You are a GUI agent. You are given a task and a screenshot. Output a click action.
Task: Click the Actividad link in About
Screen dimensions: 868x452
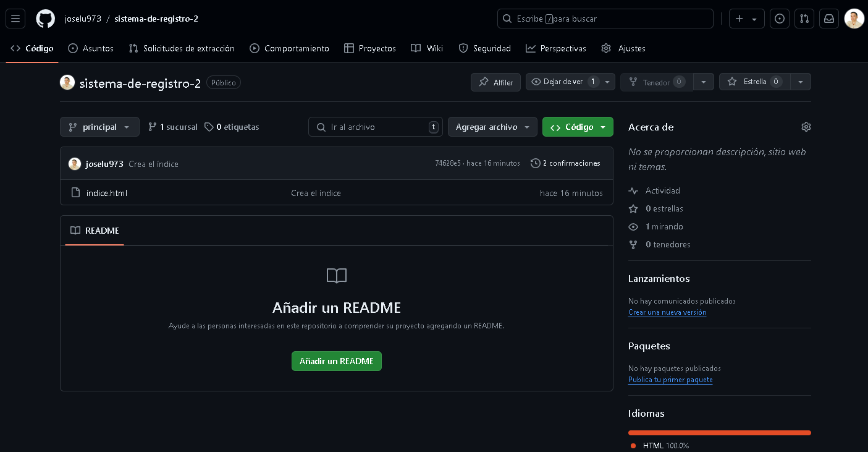(663, 190)
